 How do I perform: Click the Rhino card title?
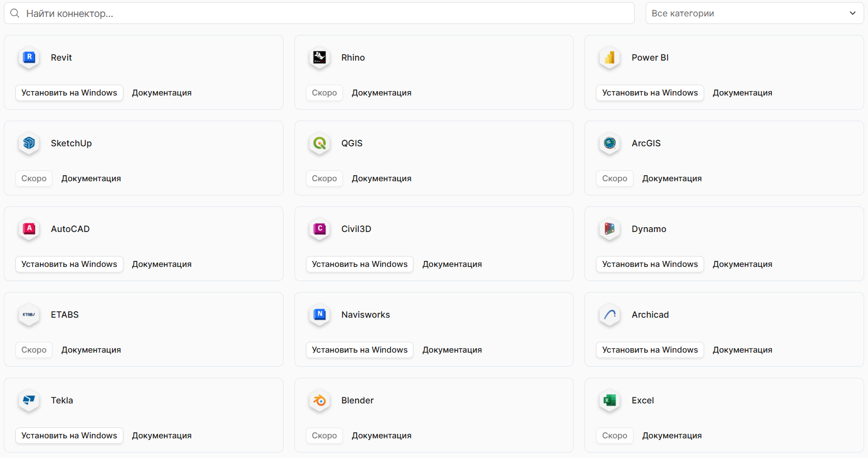[x=353, y=57]
